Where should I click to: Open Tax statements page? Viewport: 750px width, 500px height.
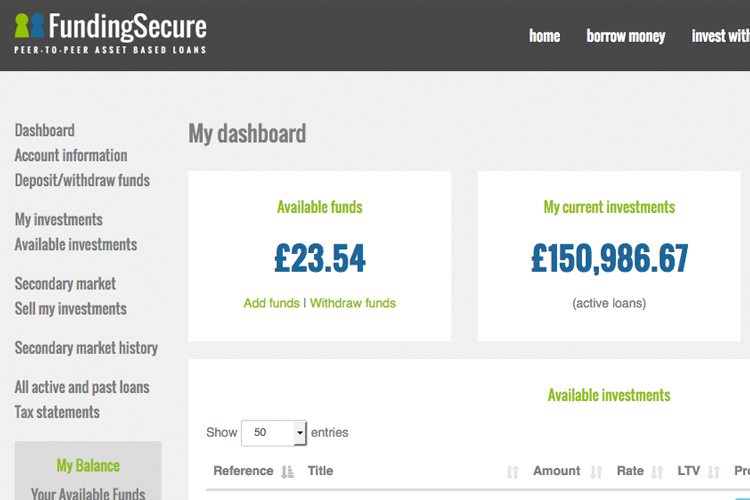57,412
